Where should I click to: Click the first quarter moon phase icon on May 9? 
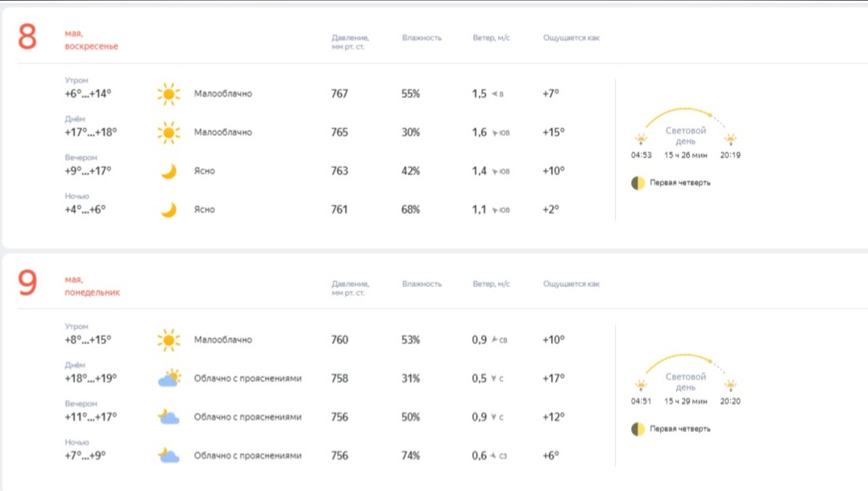coord(638,429)
